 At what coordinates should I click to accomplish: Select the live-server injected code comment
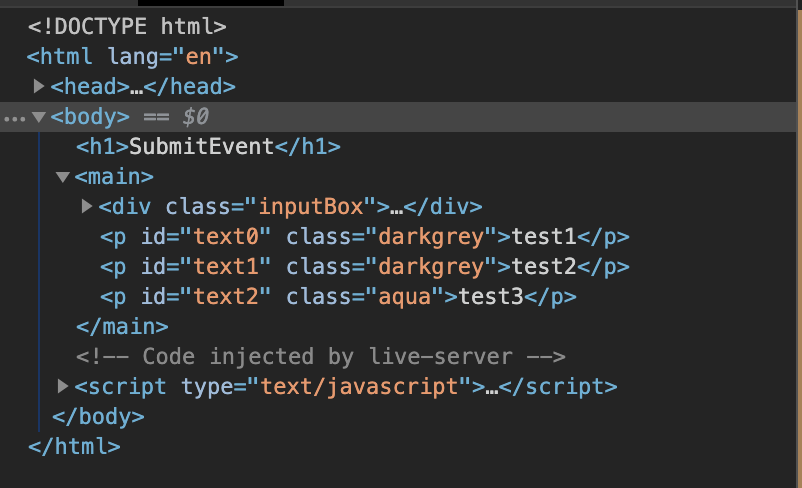click(x=321, y=357)
